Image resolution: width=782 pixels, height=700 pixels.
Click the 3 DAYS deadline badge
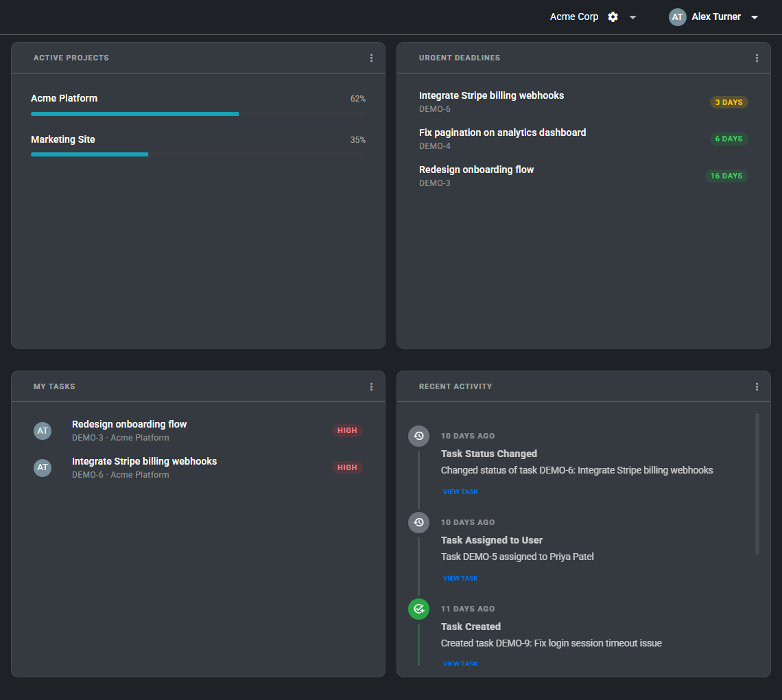point(728,102)
